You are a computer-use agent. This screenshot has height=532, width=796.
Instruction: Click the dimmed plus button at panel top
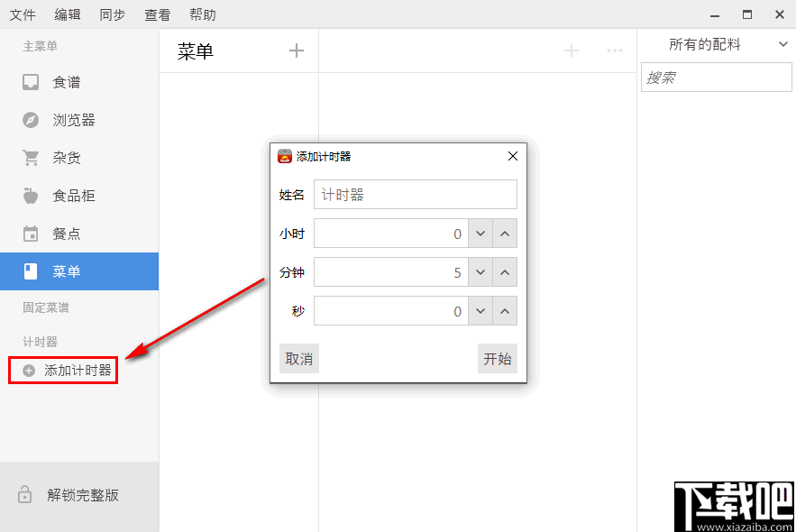pyautogui.click(x=571, y=51)
